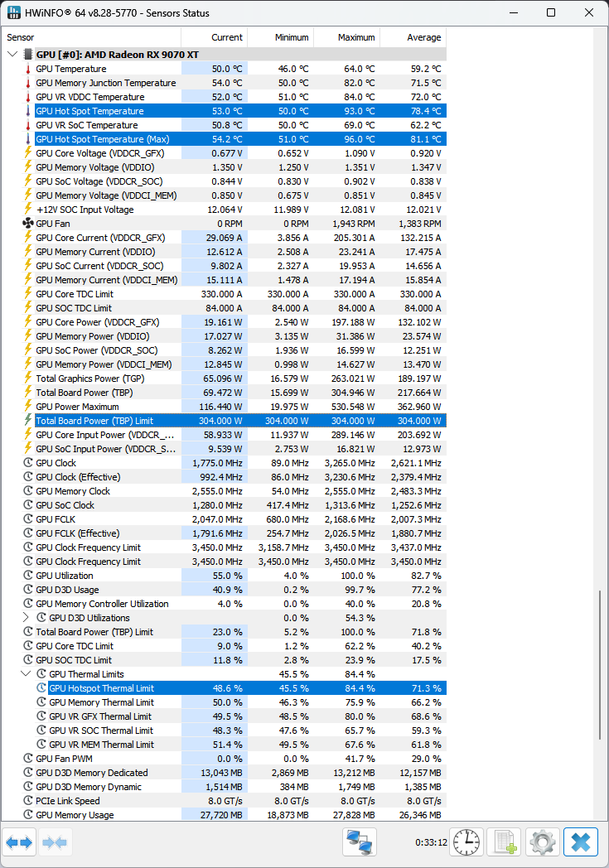Open the remote network monitoring icon

pos(360,842)
